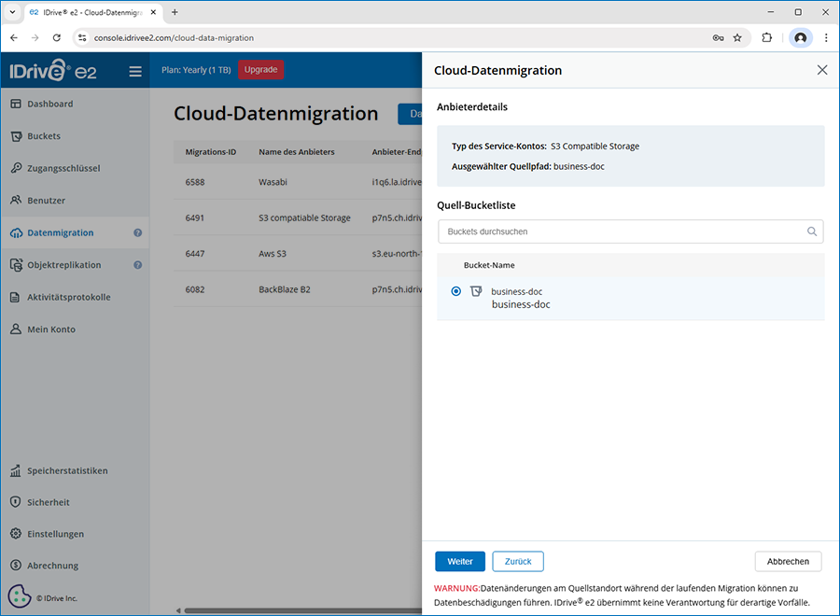Select the business-doc bucket radio button
The height and width of the screenshot is (616, 840).
pyautogui.click(x=455, y=291)
